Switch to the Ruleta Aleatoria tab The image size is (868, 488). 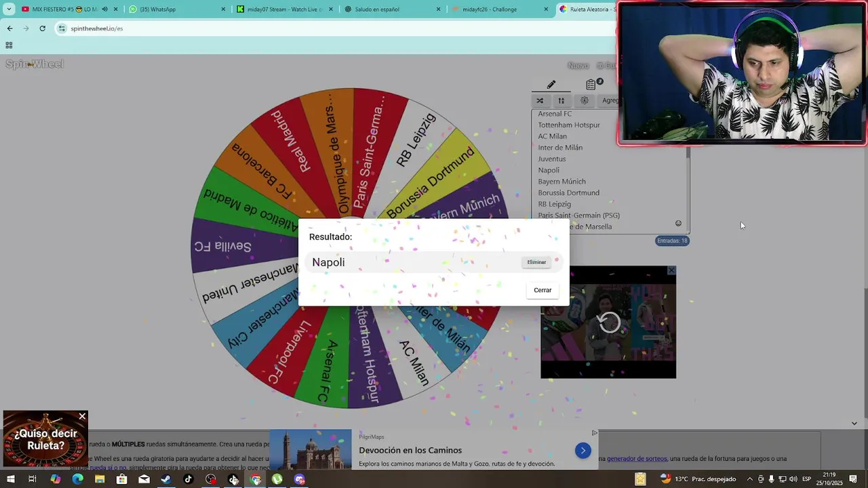click(587, 9)
